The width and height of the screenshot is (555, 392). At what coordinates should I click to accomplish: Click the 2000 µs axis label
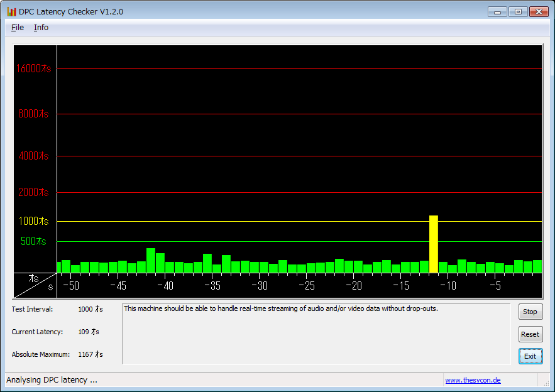pyautogui.click(x=33, y=192)
